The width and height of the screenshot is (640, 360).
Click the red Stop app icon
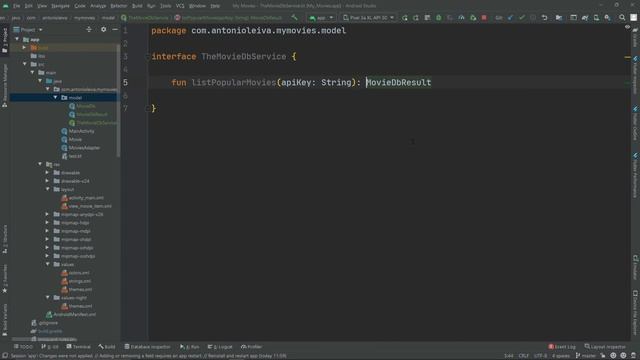coord(484,18)
